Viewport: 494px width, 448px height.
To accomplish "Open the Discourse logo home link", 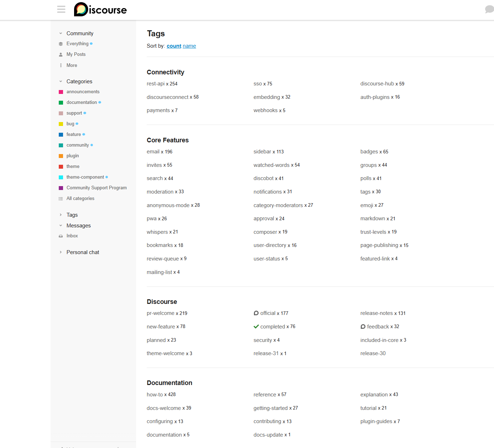I will pyautogui.click(x=100, y=10).
